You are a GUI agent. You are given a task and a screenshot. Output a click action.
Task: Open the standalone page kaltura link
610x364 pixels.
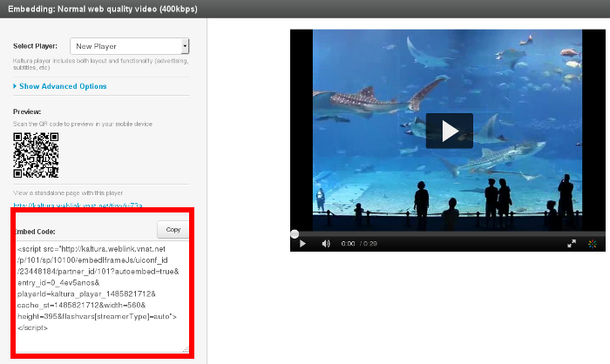(78, 206)
